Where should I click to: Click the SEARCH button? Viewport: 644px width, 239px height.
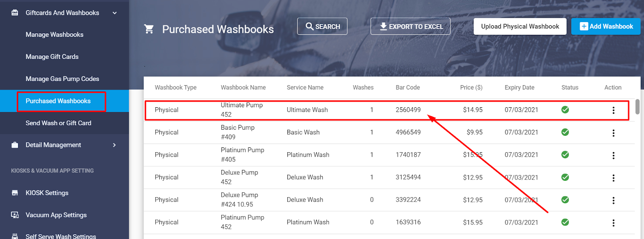click(x=322, y=27)
